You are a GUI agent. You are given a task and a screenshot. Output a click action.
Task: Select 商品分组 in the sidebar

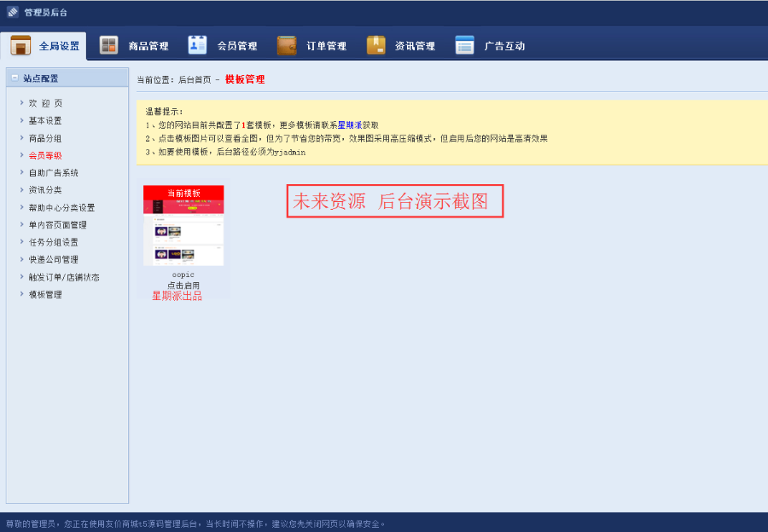[45, 138]
